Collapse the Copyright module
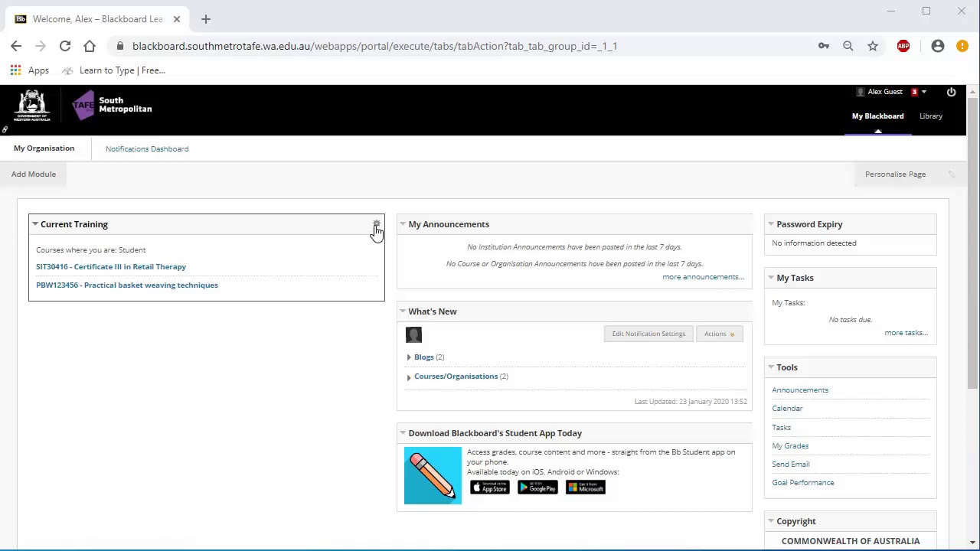 pos(771,521)
